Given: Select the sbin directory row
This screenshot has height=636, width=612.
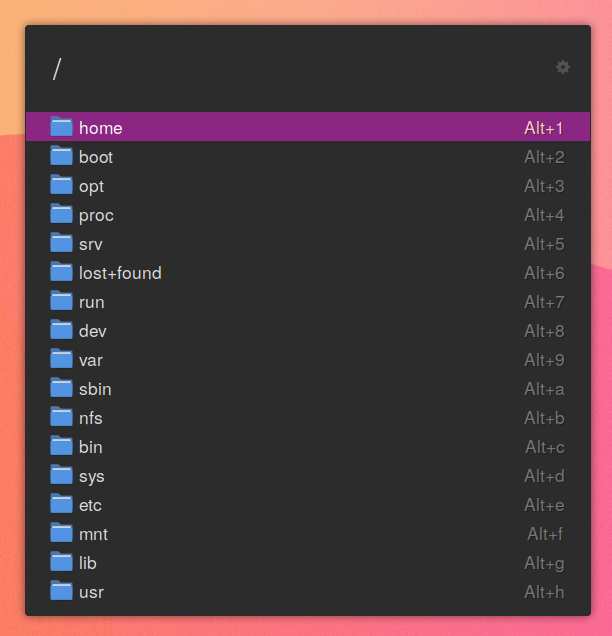Looking at the screenshot, I should tap(308, 389).
